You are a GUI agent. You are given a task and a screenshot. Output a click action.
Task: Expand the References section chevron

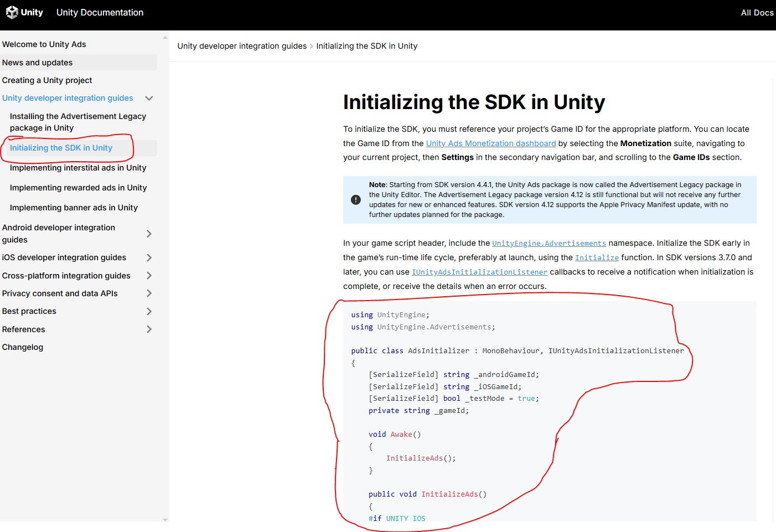point(149,329)
